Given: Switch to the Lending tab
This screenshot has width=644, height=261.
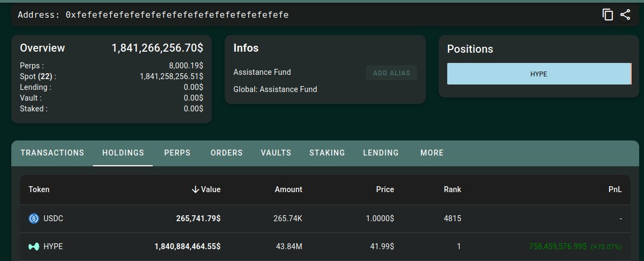Looking at the screenshot, I should [381, 153].
